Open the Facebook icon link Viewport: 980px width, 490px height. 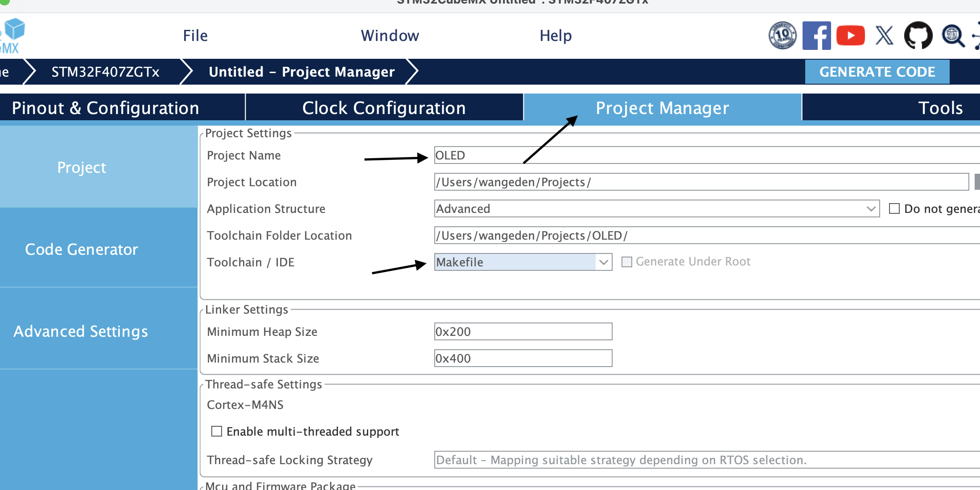click(816, 35)
